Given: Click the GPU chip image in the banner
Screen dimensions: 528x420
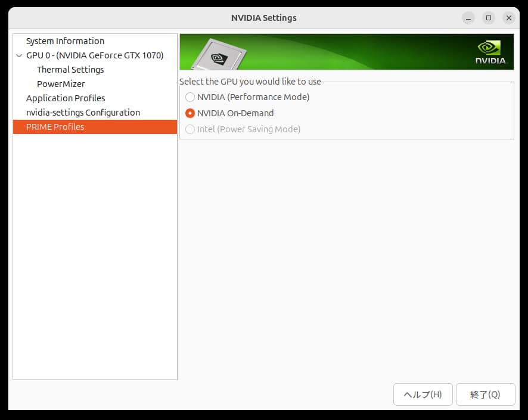Looking at the screenshot, I should tap(219, 55).
